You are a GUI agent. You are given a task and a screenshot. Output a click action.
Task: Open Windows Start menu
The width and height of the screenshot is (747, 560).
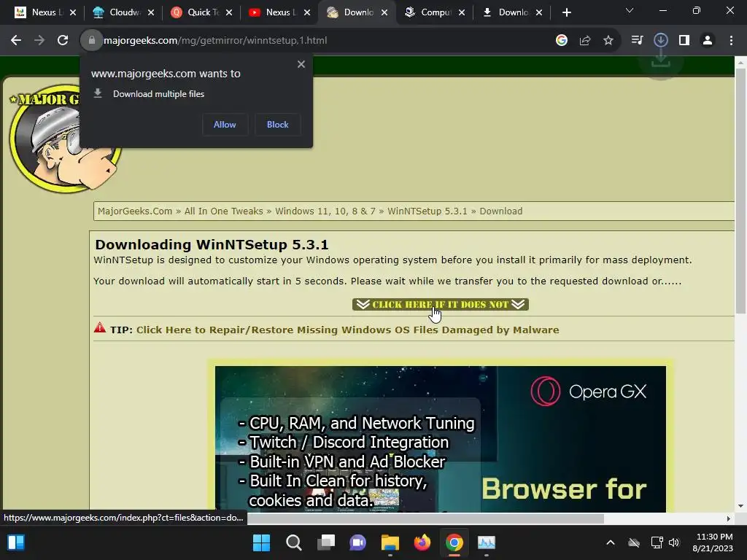click(261, 542)
